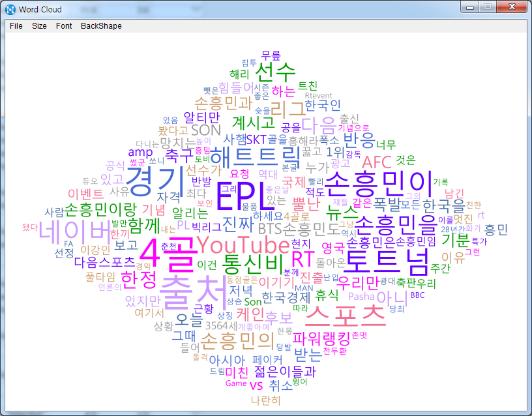
Task: Click the gray number "3564세"
Action: click(221, 326)
